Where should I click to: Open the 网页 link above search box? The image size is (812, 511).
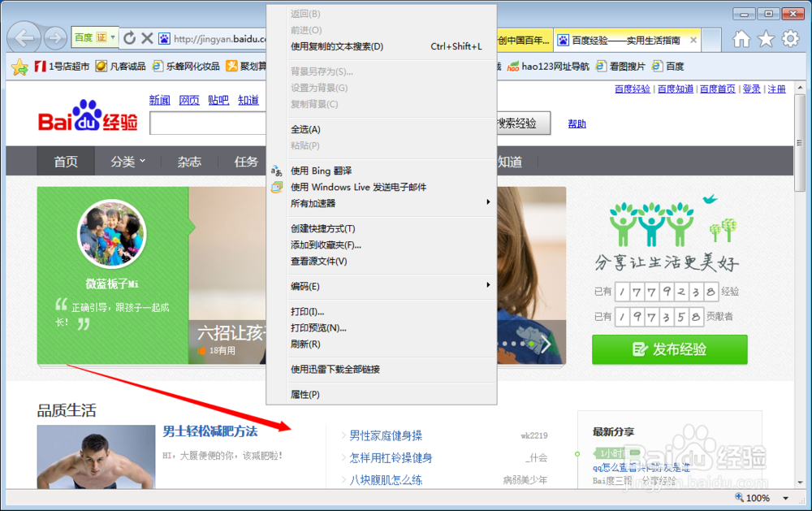(189, 100)
